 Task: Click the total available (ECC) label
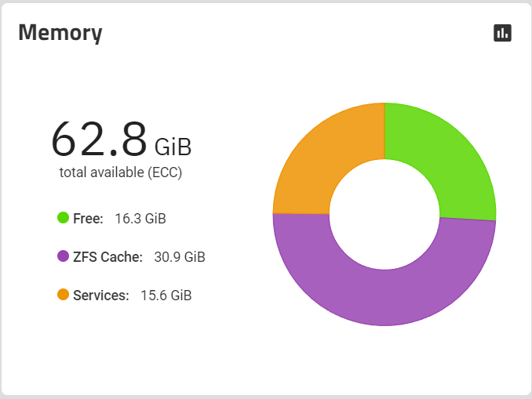pos(121,172)
